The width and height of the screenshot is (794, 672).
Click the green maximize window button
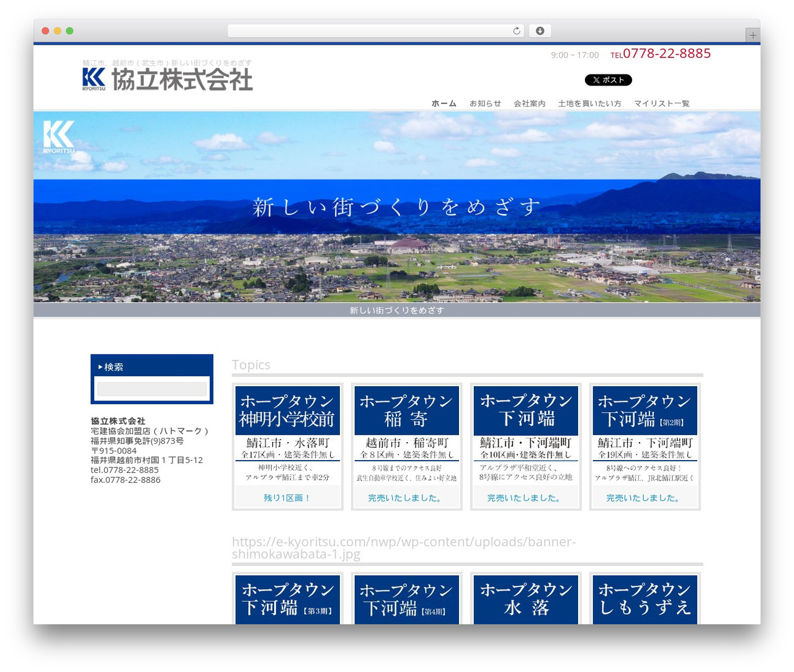point(69,31)
